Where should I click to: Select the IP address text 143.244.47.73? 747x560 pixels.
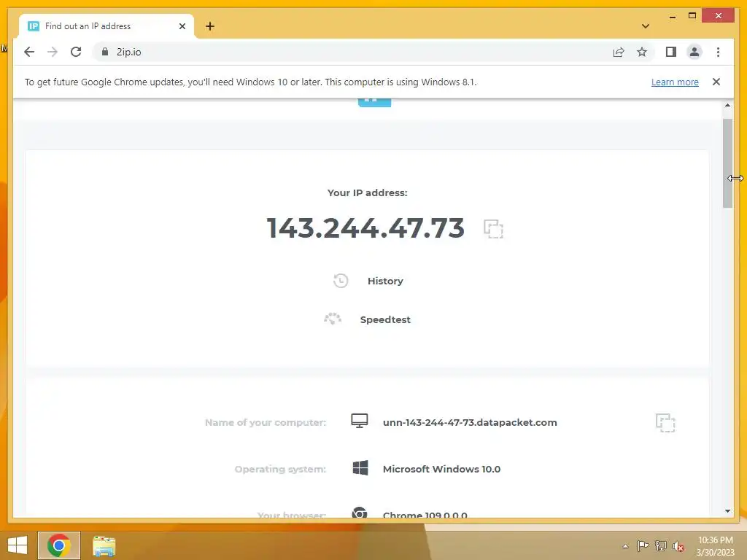(x=365, y=227)
